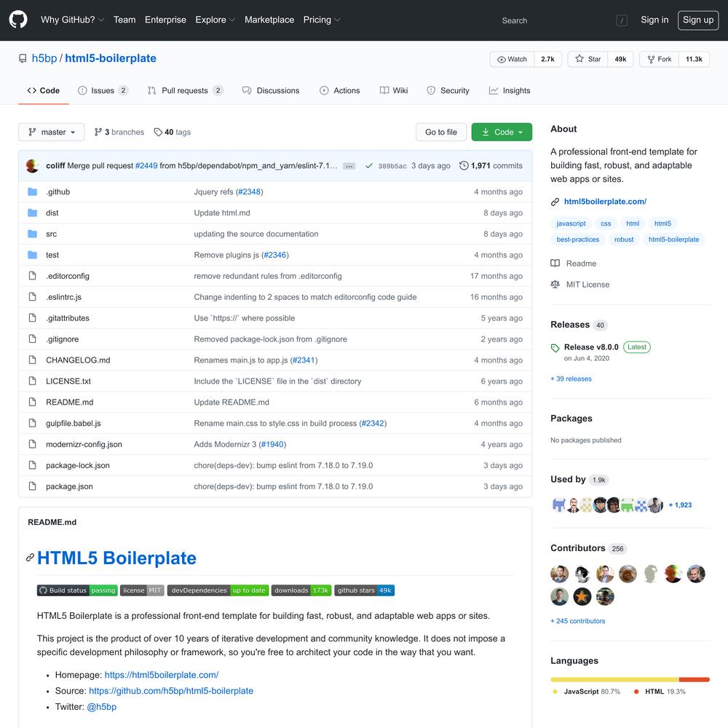This screenshot has width=728, height=728.
Task: Click the slash shortcut icon in search box
Action: (x=622, y=20)
